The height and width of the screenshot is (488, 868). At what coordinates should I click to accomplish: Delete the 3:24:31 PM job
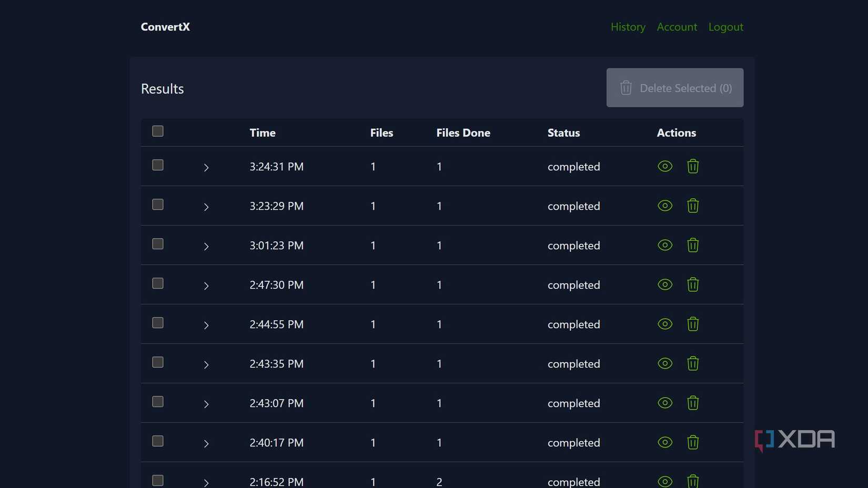693,166
